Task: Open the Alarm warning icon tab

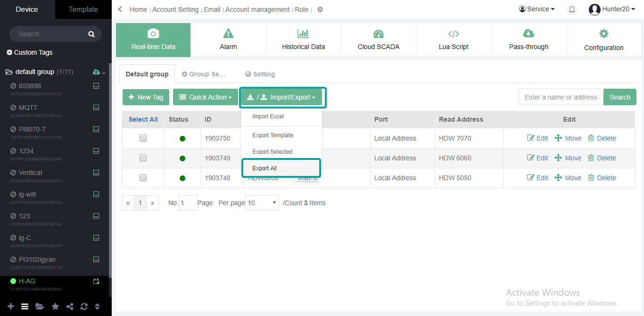Action: coord(228,33)
